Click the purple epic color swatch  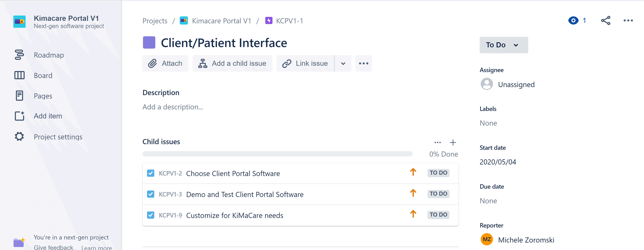(149, 43)
